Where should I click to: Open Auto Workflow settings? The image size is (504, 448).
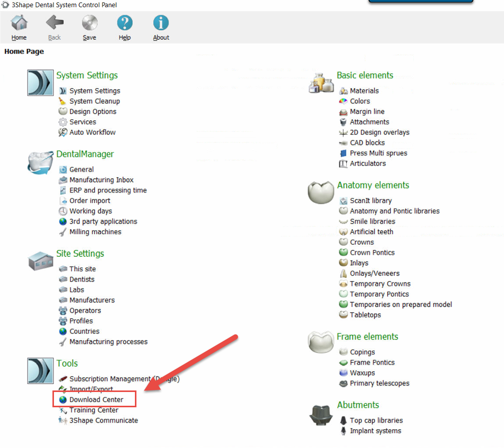pyautogui.click(x=92, y=132)
